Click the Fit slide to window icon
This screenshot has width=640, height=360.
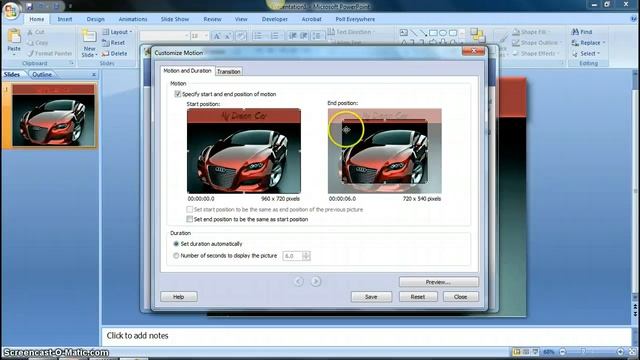click(x=633, y=351)
